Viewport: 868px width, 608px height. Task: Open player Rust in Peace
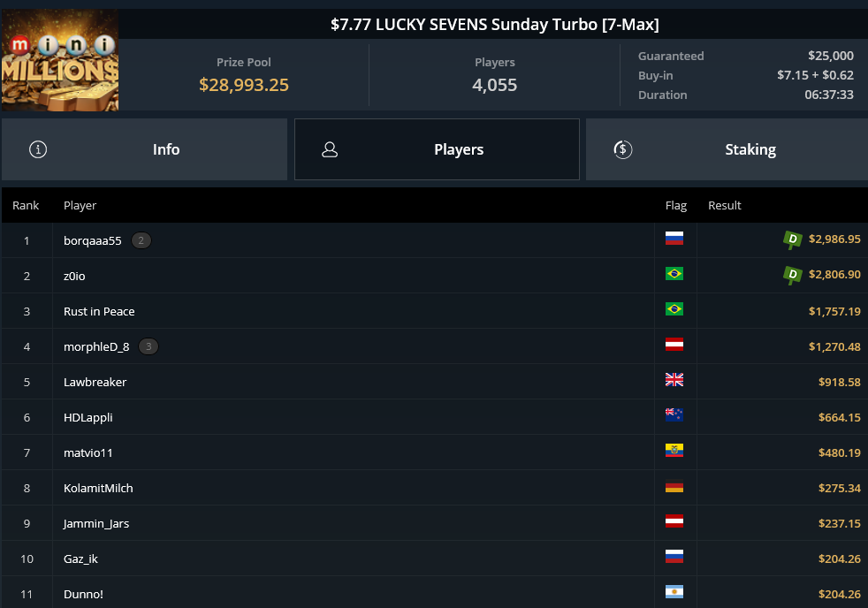point(99,311)
